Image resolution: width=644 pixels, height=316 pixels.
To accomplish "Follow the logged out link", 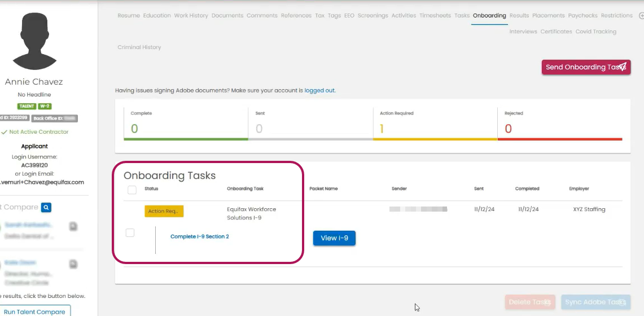I will (319, 90).
